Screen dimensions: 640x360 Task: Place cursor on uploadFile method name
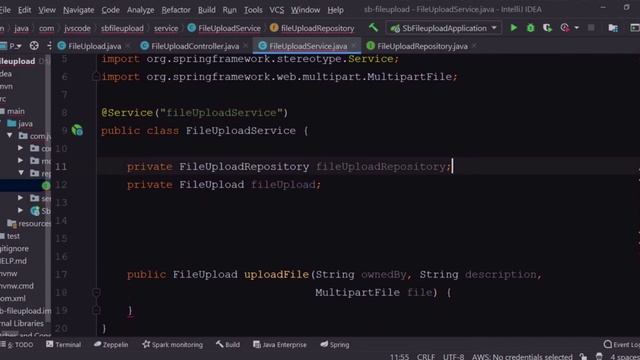point(276,274)
